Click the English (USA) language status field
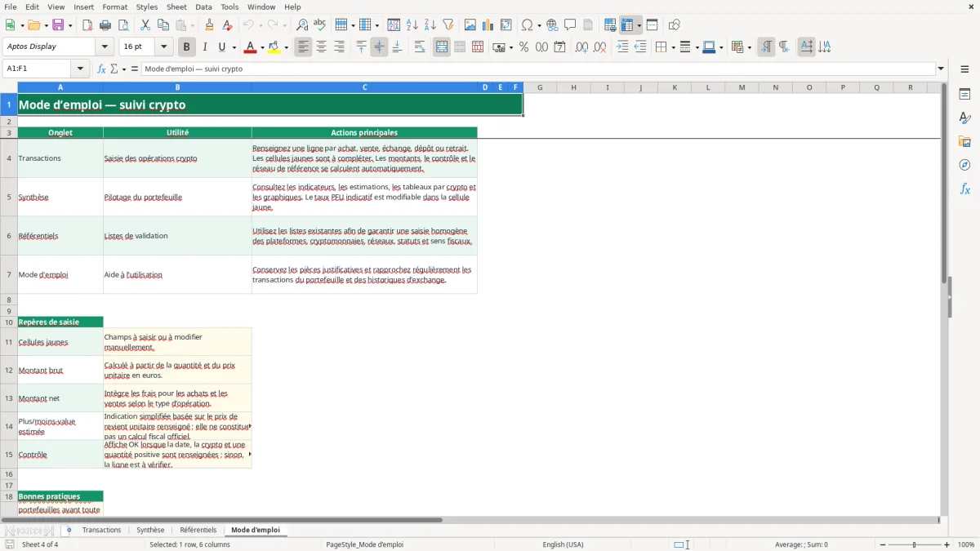980x551 pixels. point(563,544)
